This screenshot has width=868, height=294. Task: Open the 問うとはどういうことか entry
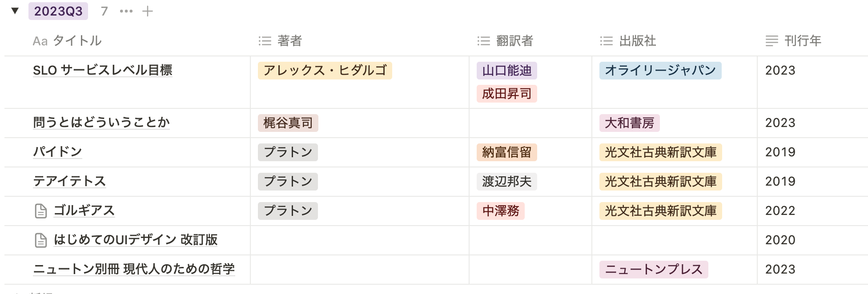(101, 123)
